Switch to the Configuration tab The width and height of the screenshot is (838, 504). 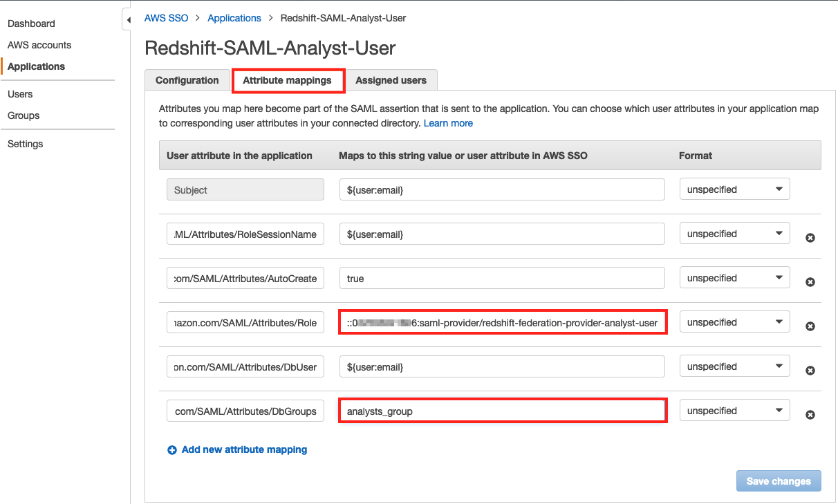point(187,80)
